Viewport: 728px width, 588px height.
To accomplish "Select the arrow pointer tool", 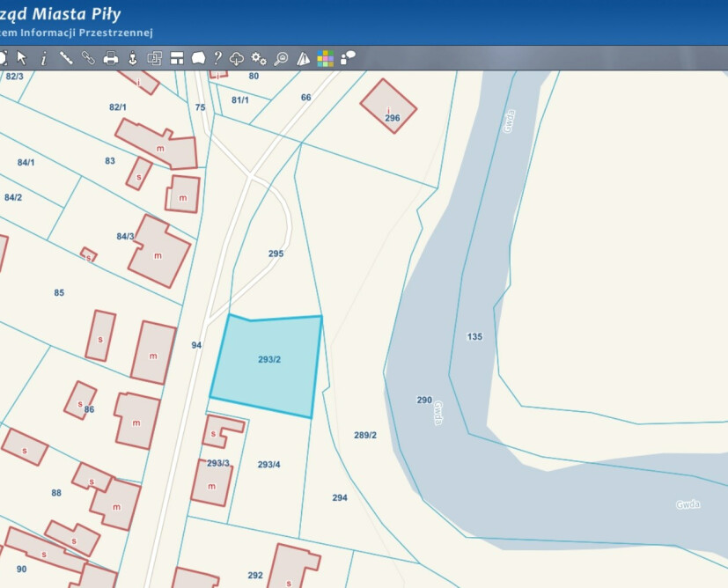I will click(x=22, y=58).
